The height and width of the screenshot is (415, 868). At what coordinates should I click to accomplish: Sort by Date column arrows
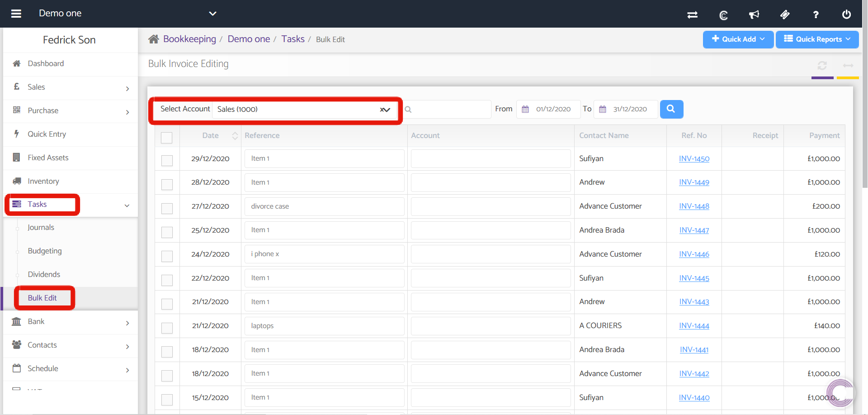(x=235, y=136)
